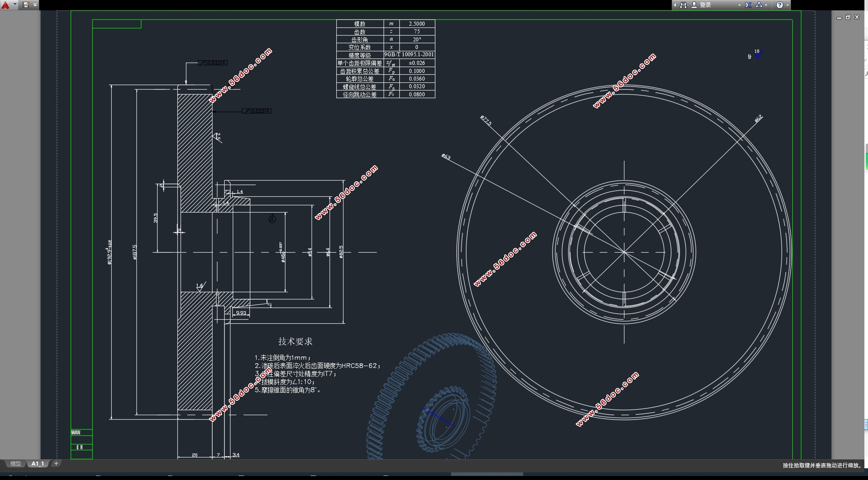The image size is (868, 480).
Task: Click the 技术要求 heading text
Action: (295, 341)
